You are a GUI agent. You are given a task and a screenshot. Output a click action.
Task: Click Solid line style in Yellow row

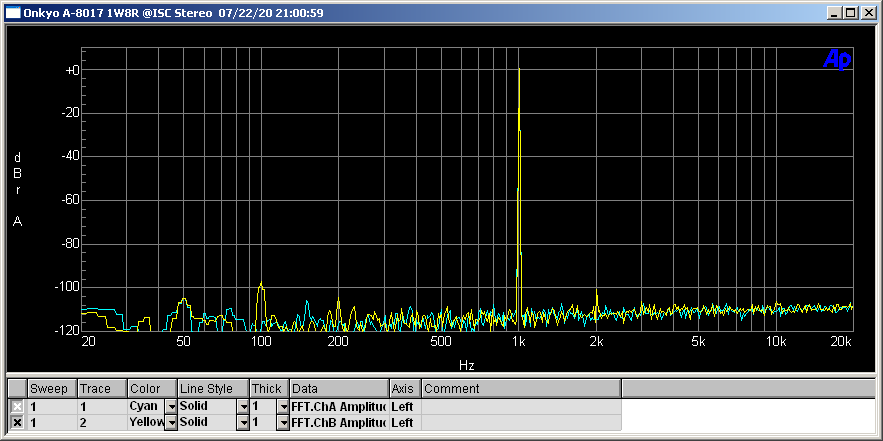click(x=207, y=422)
